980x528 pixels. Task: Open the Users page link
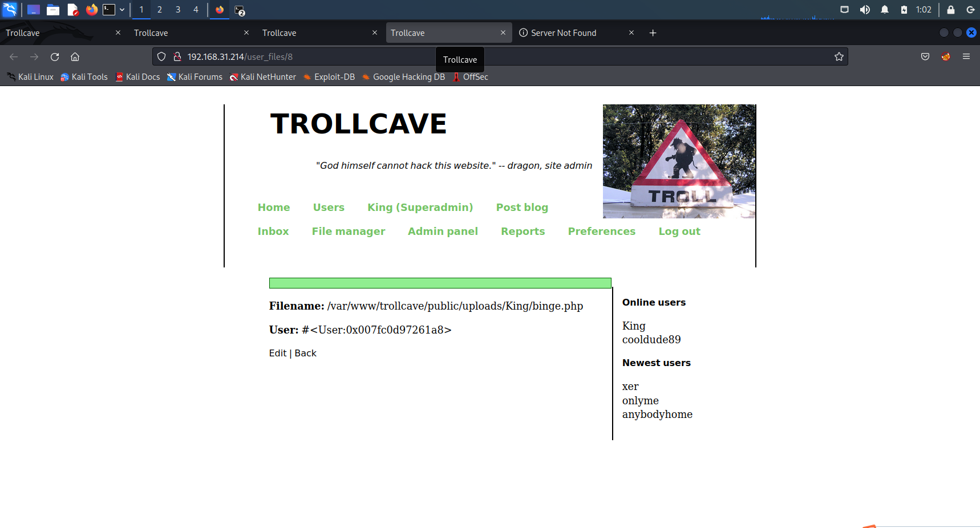click(x=329, y=208)
